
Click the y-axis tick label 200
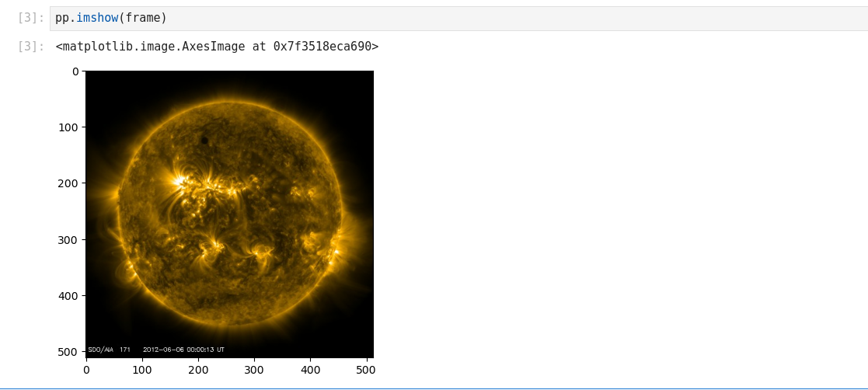coord(69,183)
